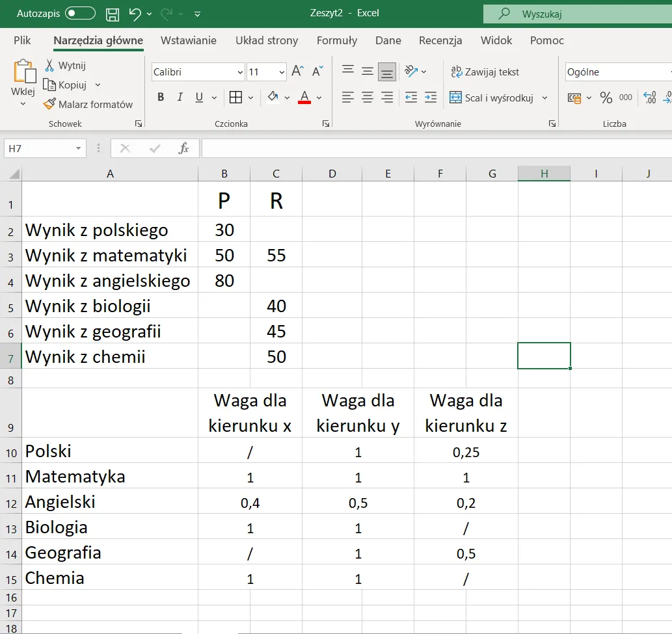Open the Formuły ribbon tab
Viewport: 672px width, 634px height.
(336, 40)
